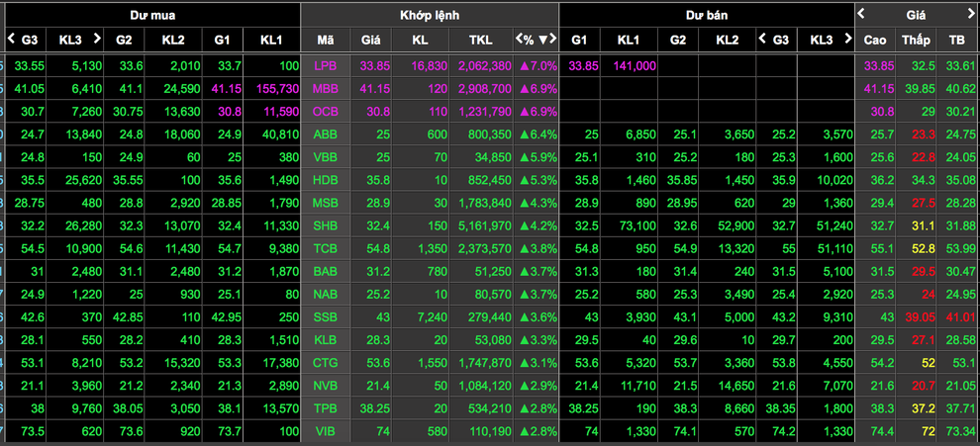Open the CTG stock symbol
The width and height of the screenshot is (980, 446).
325,362
